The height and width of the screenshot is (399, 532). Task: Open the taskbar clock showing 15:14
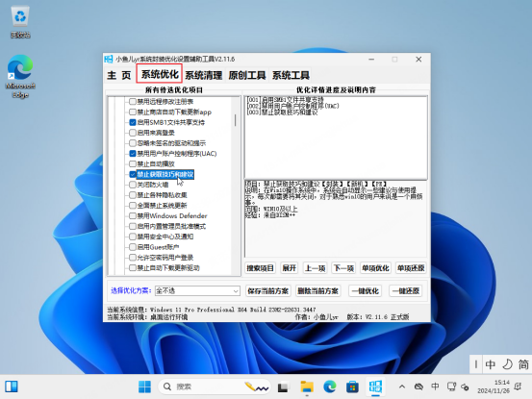point(494,387)
